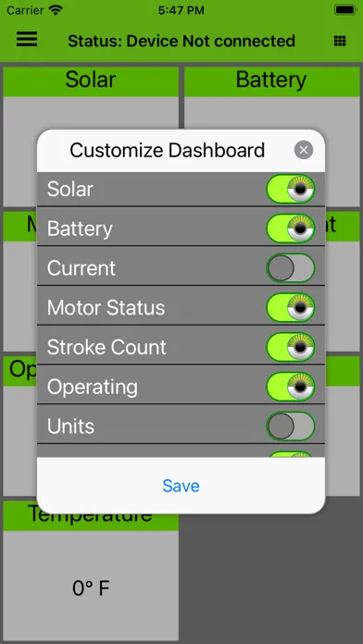Tap the grid customize icon

[x=340, y=41]
